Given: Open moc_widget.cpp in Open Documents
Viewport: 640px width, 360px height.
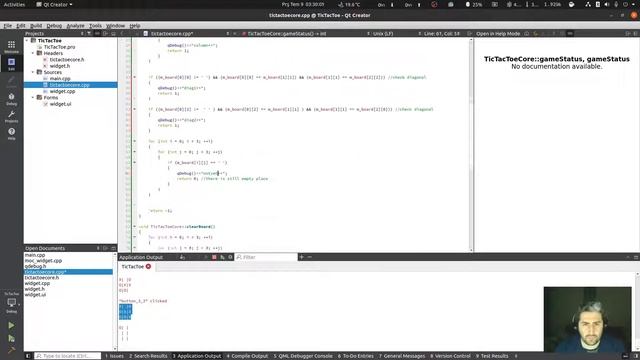Looking at the screenshot, I should click(43, 260).
